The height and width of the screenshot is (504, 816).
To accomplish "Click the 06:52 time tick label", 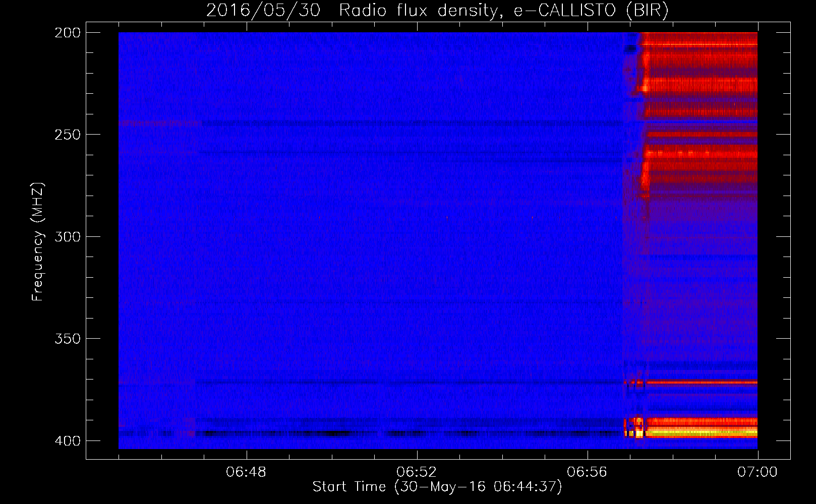I will click(x=417, y=472).
